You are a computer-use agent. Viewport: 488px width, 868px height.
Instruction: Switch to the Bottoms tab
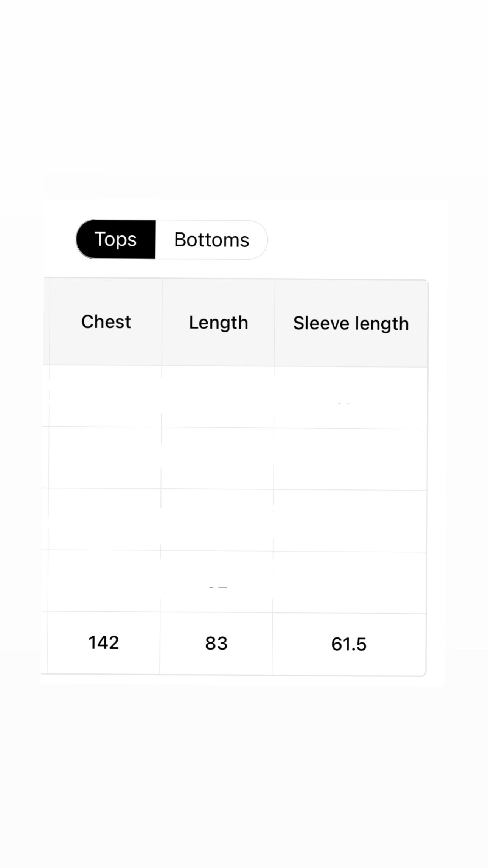[211, 240]
